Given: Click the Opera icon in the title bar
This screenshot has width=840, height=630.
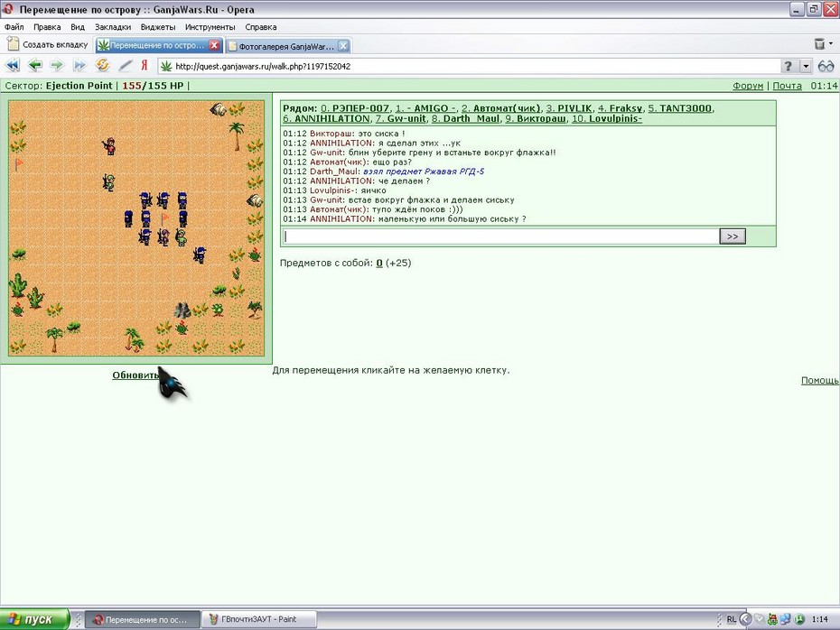Looking at the screenshot, I should (7, 9).
